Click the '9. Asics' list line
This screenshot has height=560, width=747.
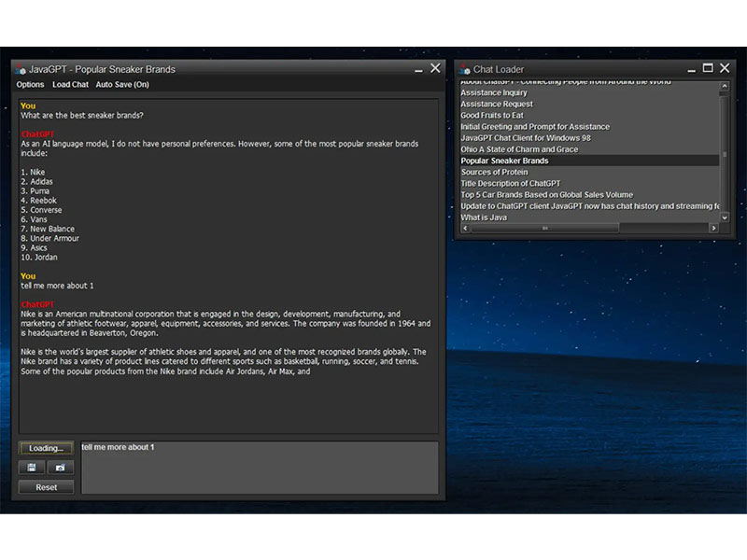tap(34, 248)
